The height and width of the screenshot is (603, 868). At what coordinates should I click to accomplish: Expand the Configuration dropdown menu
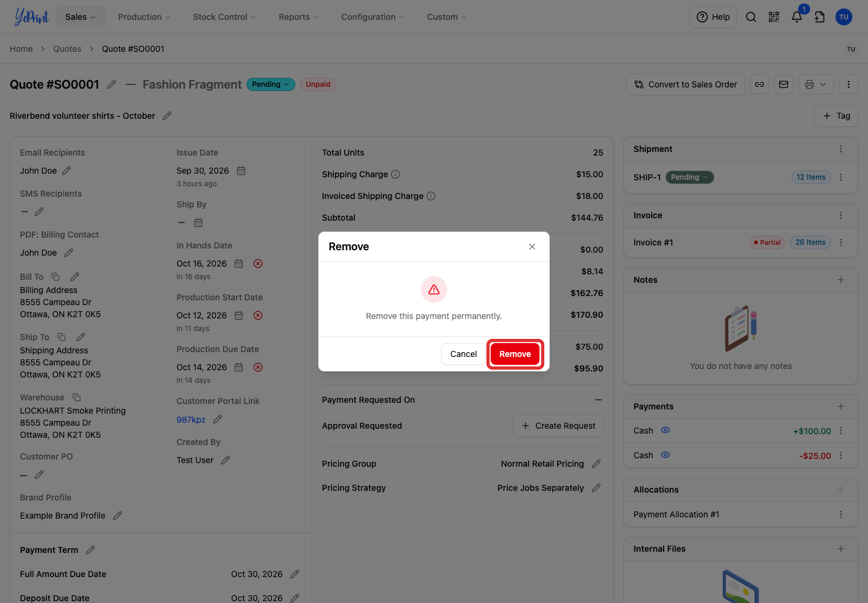(373, 17)
